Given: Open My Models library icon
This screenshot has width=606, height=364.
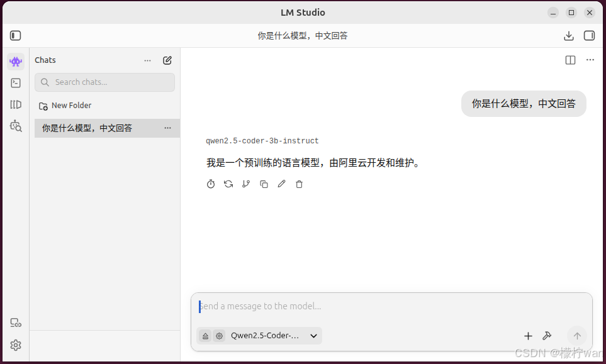Looking at the screenshot, I should 16,104.
